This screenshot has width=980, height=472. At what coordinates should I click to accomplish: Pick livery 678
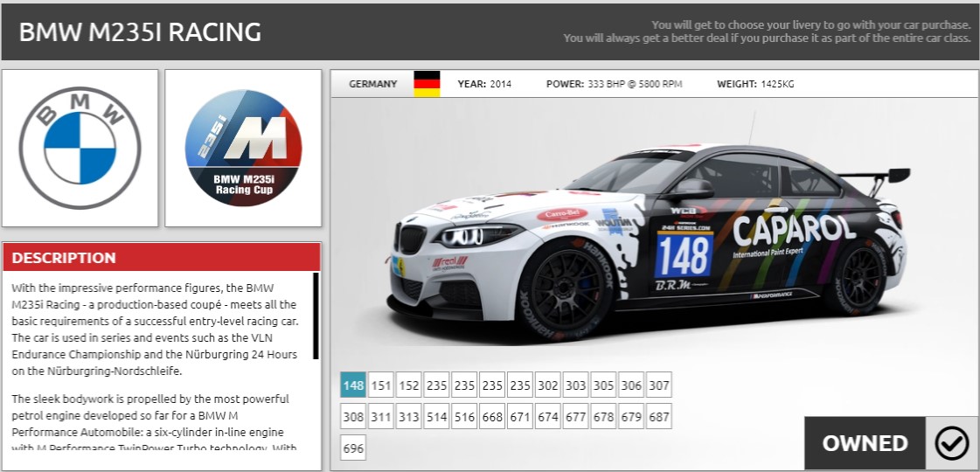coord(603,416)
